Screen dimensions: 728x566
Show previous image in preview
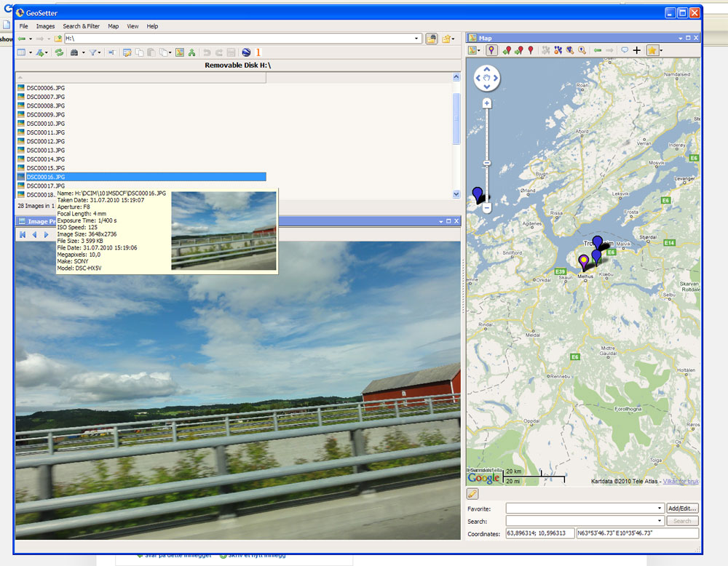[x=34, y=235]
